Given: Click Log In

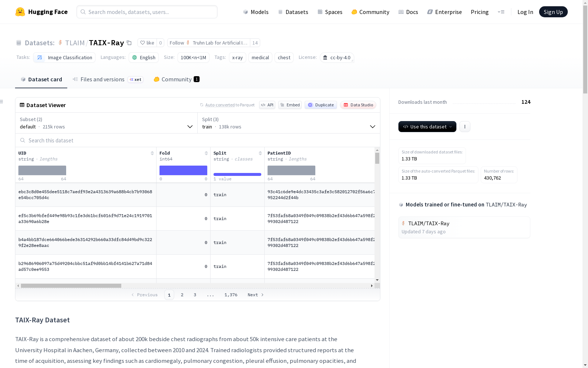Looking at the screenshot, I should pyautogui.click(x=525, y=12).
